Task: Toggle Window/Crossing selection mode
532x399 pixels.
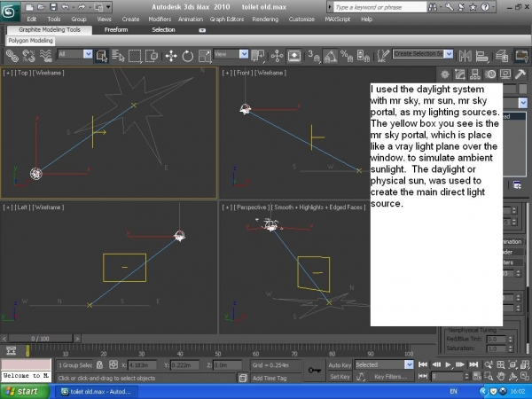Action: [x=152, y=56]
